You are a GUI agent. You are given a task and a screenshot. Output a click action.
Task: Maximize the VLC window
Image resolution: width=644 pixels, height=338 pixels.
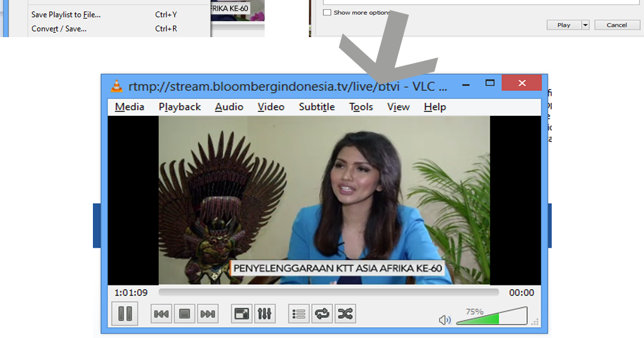coord(490,83)
